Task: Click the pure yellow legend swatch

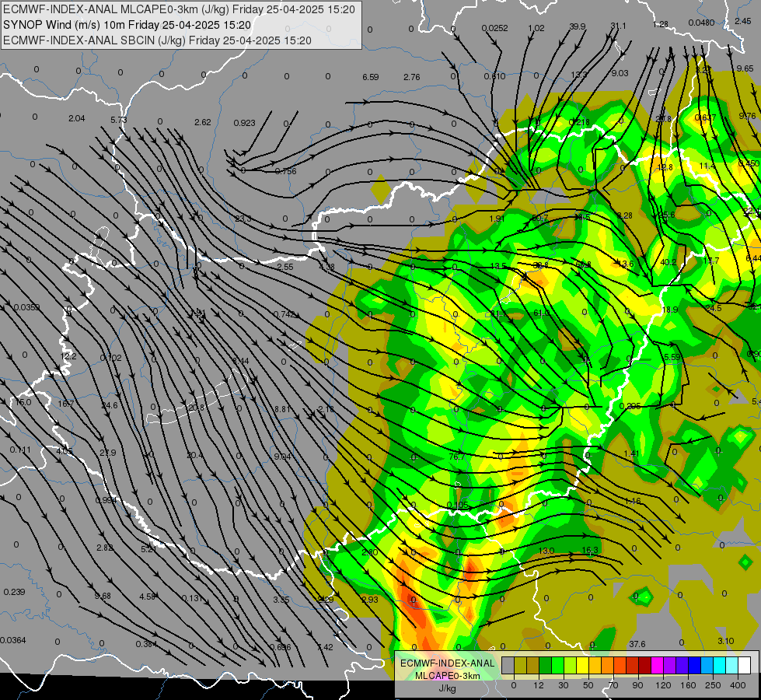Action: [582, 665]
